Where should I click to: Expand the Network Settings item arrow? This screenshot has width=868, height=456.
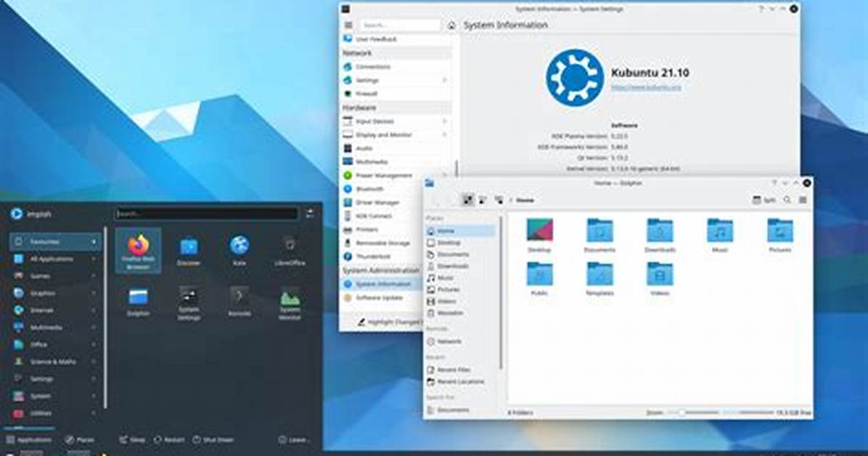pyautogui.click(x=444, y=81)
